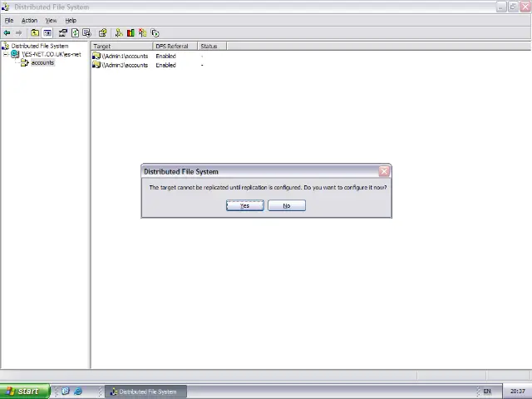Click the Back arrow toolbar icon
This screenshot has height=399, width=532.
[x=7, y=33]
